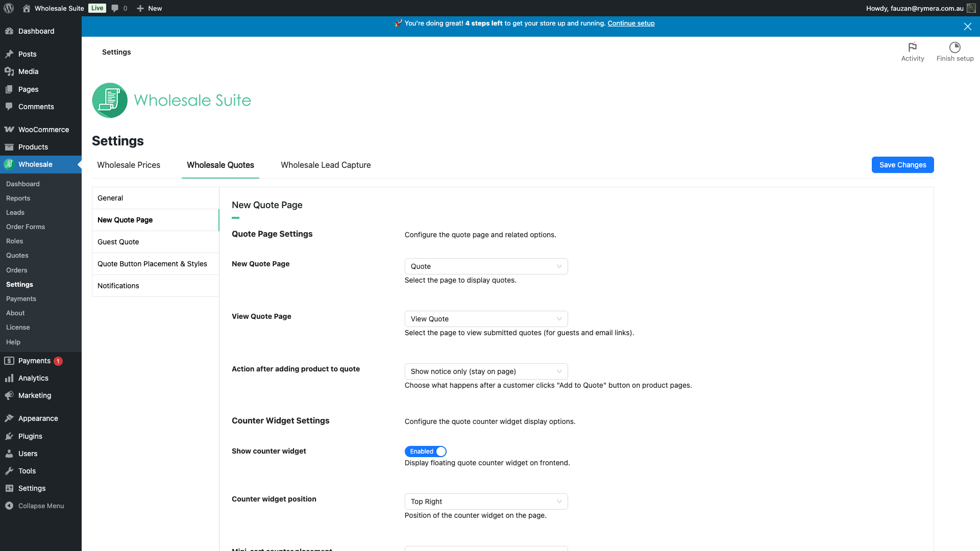Collapse the admin sidebar menu
This screenshot has height=551, width=980.
click(x=41, y=506)
